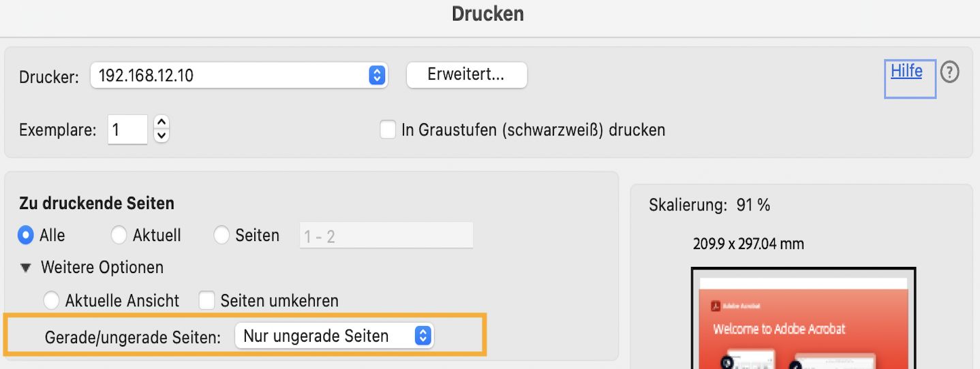Enable the Seiten umkehren checkbox
This screenshot has height=369, width=980.
(207, 300)
